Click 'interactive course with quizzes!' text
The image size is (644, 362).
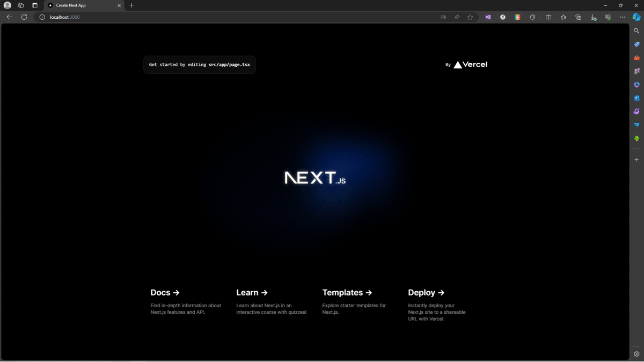tap(272, 312)
